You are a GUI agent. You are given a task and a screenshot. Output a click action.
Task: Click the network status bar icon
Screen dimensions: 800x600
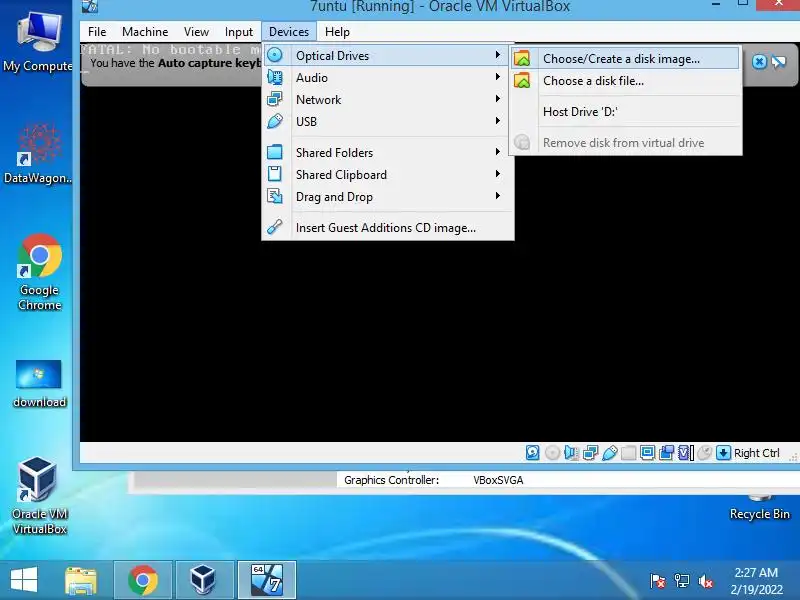click(590, 453)
